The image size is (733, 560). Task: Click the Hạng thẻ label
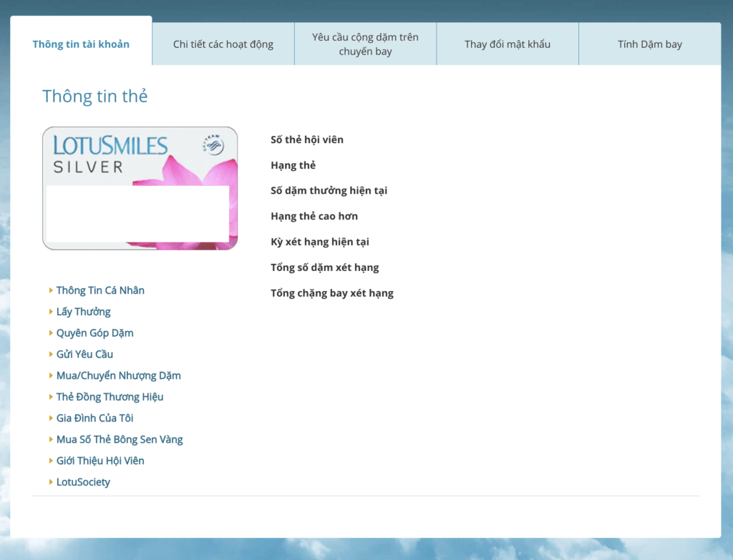point(293,165)
